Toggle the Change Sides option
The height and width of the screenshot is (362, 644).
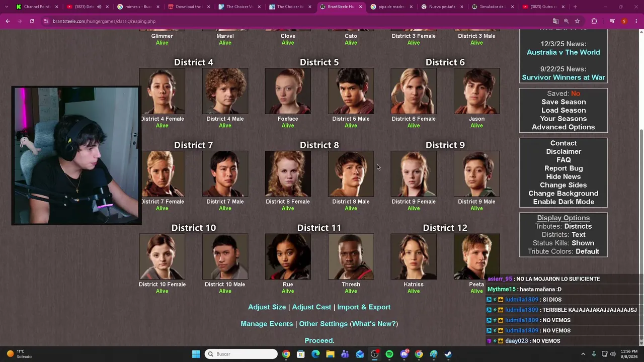click(563, 185)
